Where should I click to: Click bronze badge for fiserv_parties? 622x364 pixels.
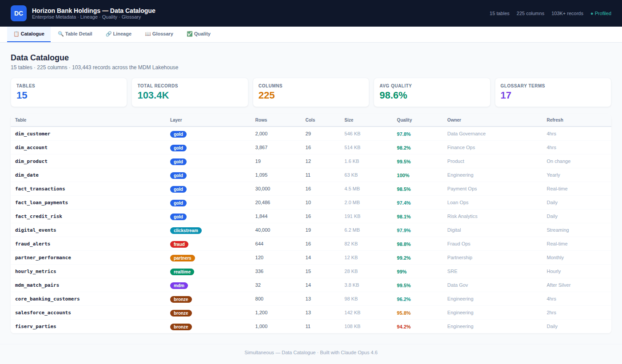181,327
